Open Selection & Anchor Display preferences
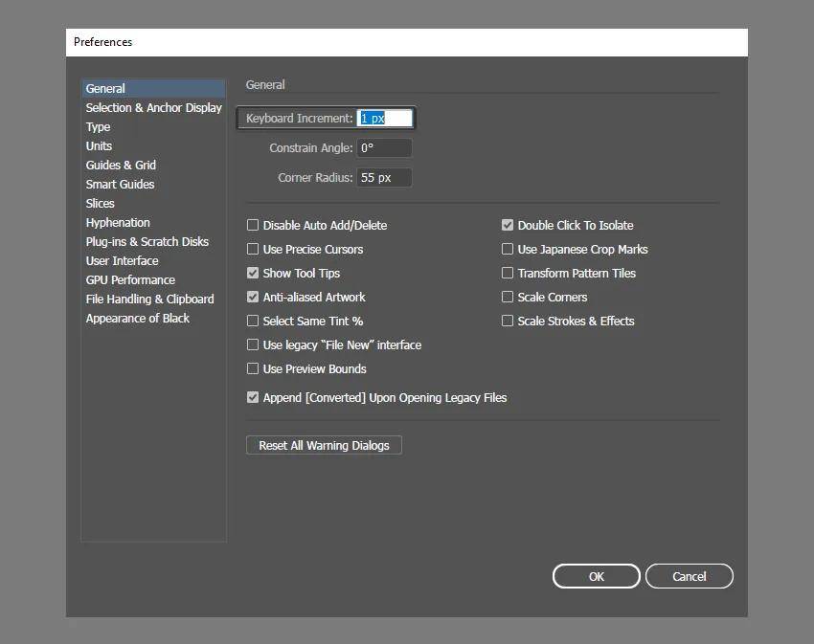Viewport: 814px width, 644px height. [153, 108]
